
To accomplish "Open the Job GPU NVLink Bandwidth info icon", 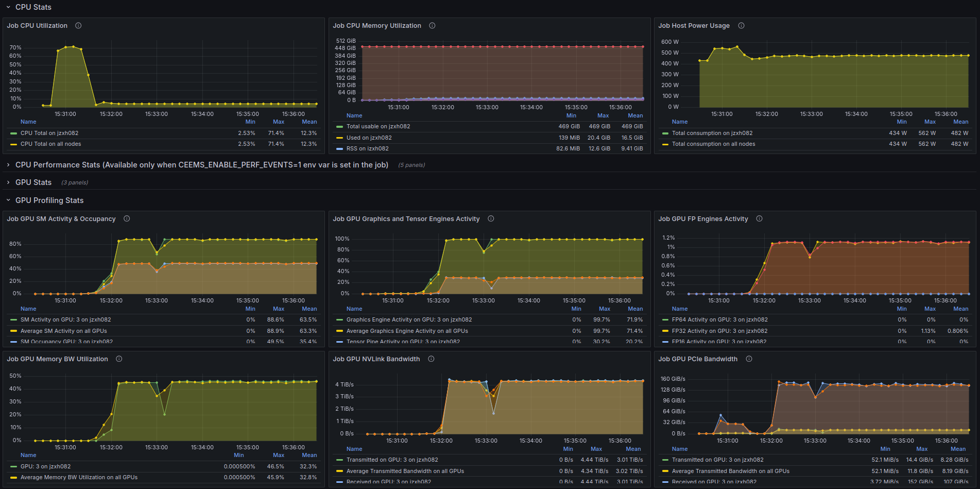I will tap(431, 359).
